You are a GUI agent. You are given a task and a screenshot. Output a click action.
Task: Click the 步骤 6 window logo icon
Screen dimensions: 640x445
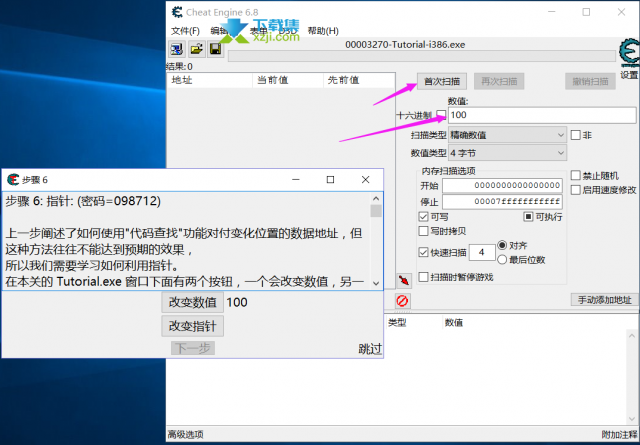pos(13,179)
